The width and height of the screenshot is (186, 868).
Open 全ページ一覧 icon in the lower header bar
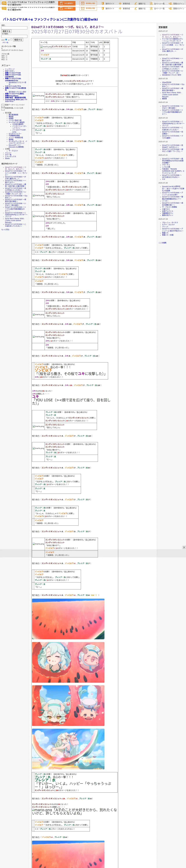[x=151, y=8]
